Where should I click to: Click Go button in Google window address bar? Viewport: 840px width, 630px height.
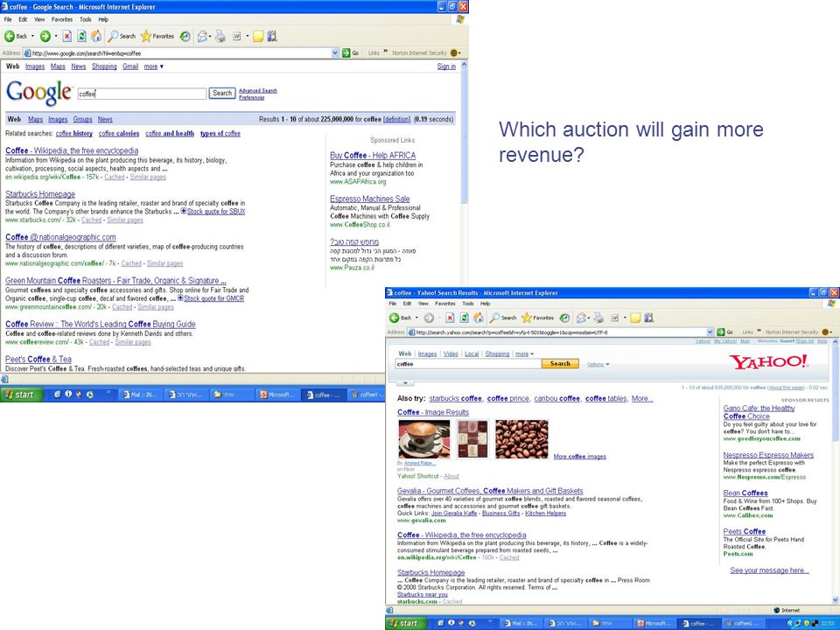coord(350,52)
